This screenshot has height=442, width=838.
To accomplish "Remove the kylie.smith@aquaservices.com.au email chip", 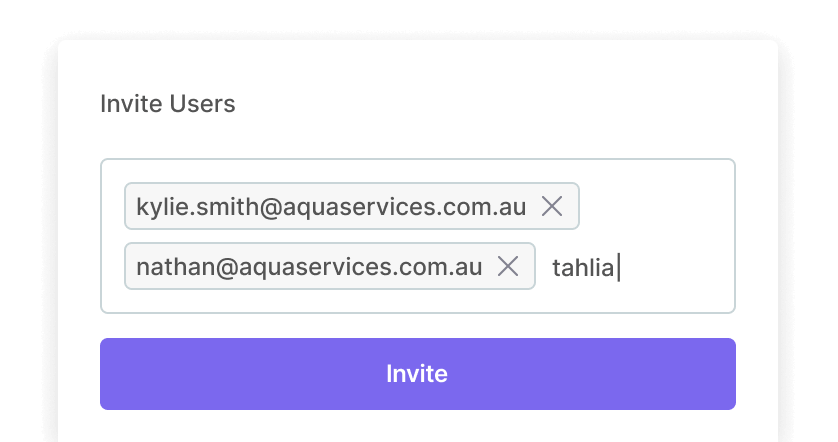I will pyautogui.click(x=552, y=207).
